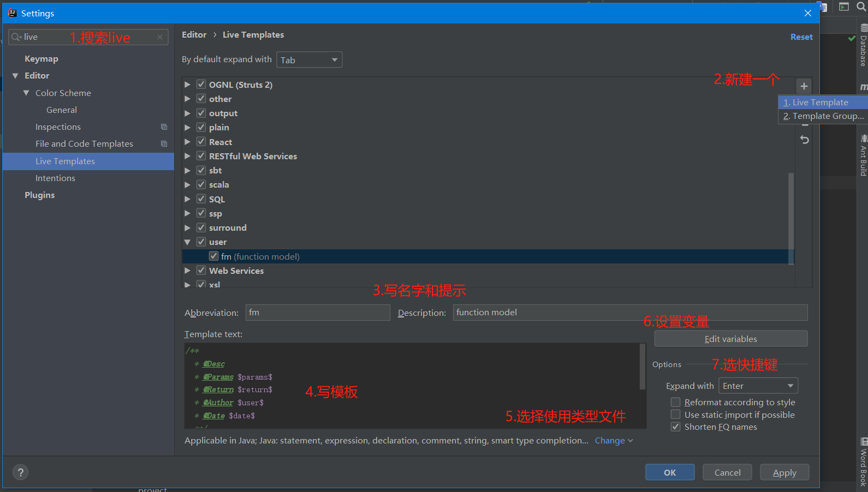868x492 pixels.
Task: Open the Intentions settings page
Action: coord(55,178)
